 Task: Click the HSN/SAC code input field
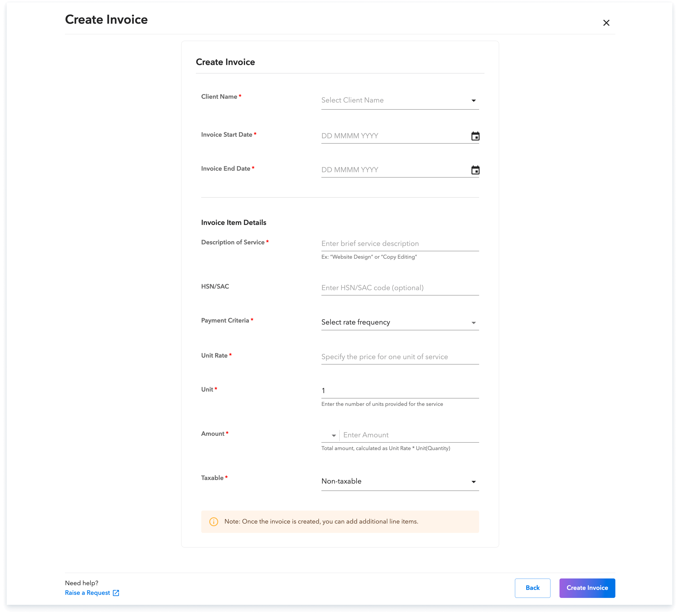click(x=399, y=288)
